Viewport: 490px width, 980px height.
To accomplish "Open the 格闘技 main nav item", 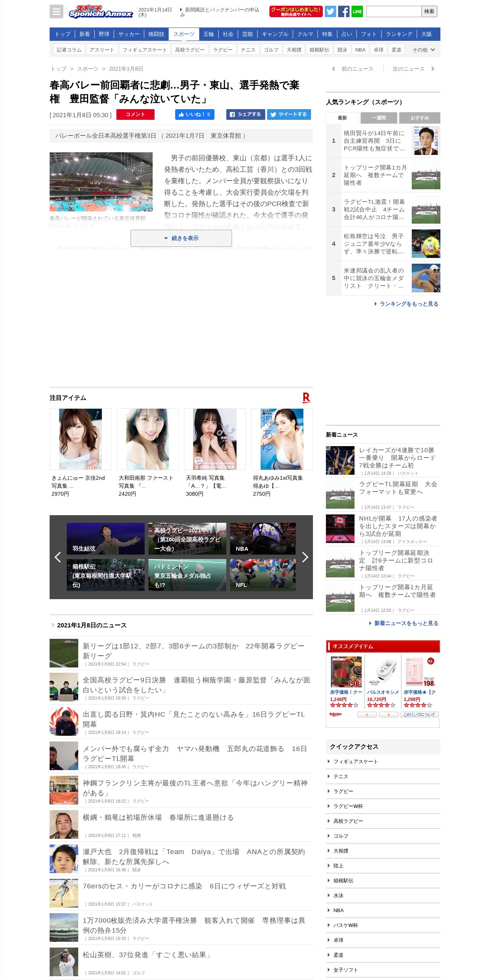I will pyautogui.click(x=156, y=34).
